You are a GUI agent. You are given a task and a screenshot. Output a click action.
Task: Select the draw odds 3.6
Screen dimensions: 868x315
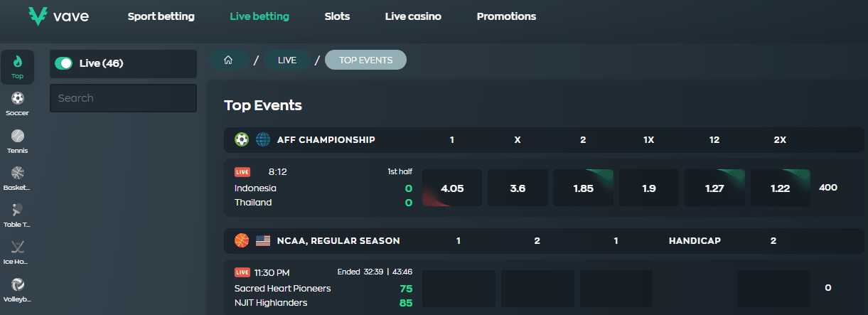coord(518,188)
